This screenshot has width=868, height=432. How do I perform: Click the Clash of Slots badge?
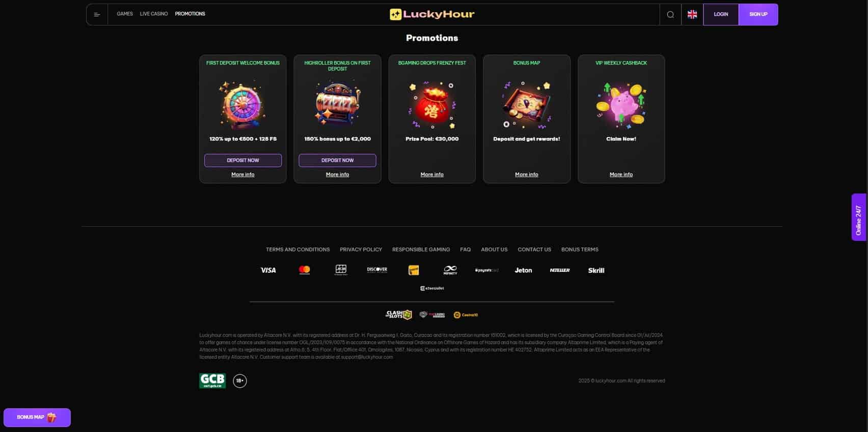398,314
